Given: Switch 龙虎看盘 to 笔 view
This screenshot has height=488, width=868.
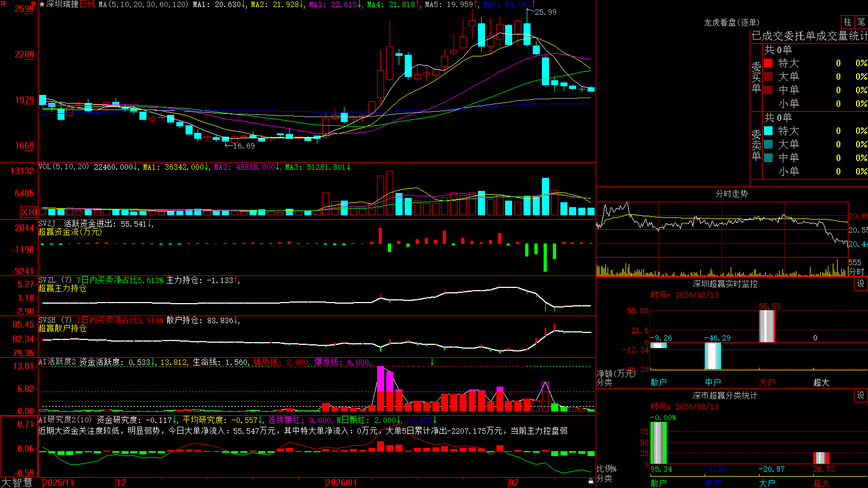Looking at the screenshot, I should 861,22.
